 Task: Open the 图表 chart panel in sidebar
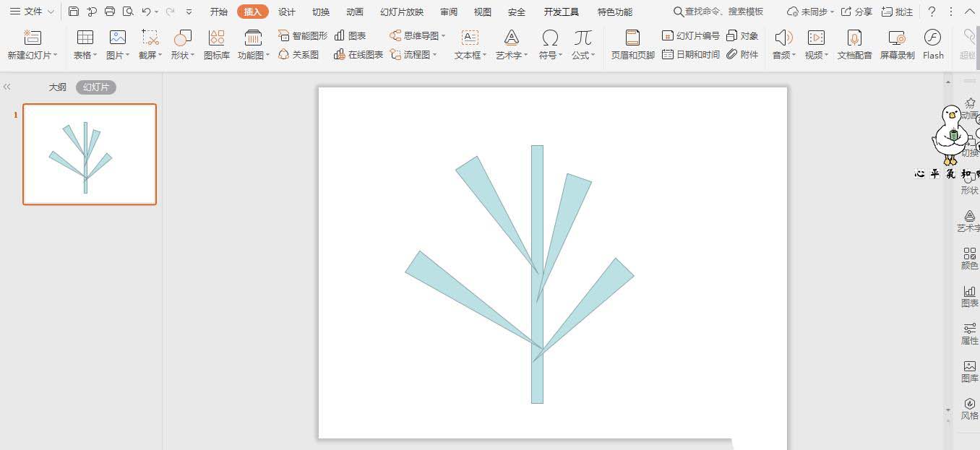point(970,296)
